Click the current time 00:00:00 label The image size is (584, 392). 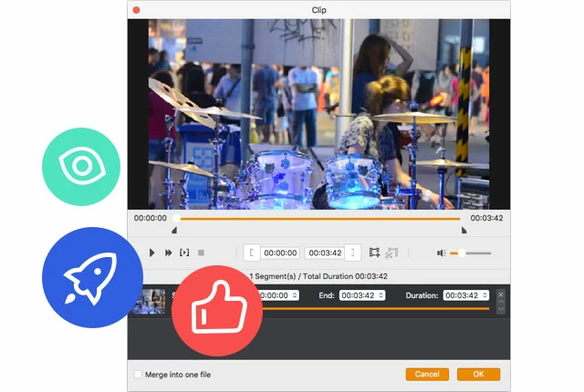click(151, 218)
